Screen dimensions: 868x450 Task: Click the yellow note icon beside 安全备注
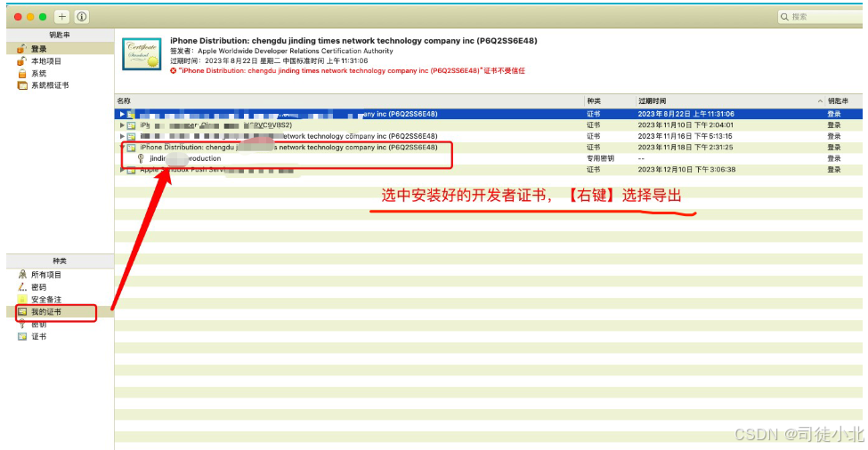pyautogui.click(x=22, y=299)
